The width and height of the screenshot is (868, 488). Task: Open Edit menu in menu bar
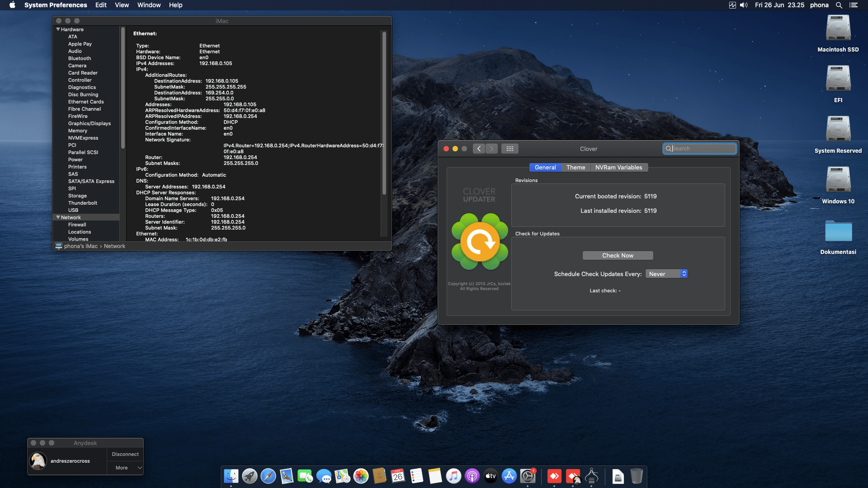click(x=101, y=5)
